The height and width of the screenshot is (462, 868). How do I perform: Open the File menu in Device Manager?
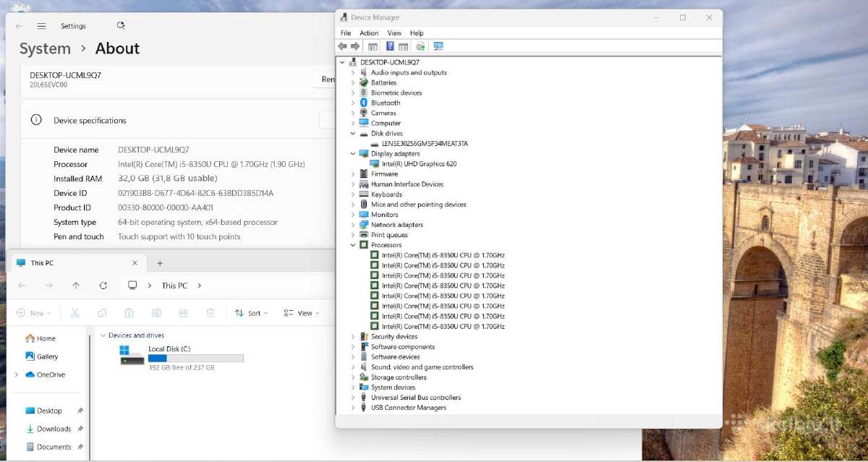(346, 33)
